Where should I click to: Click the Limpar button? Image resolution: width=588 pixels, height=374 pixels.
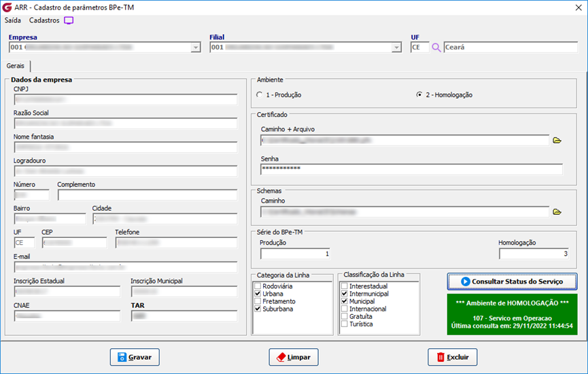(x=294, y=357)
